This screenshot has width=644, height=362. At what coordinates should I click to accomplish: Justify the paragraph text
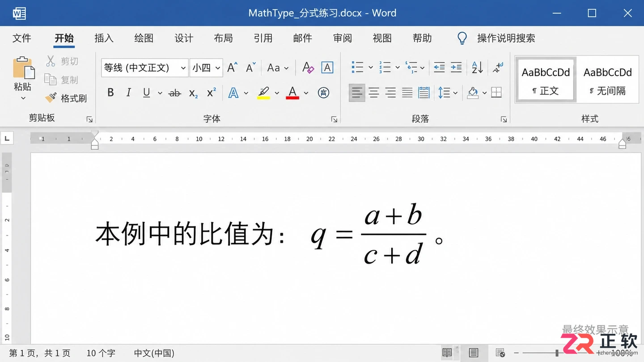coord(407,93)
